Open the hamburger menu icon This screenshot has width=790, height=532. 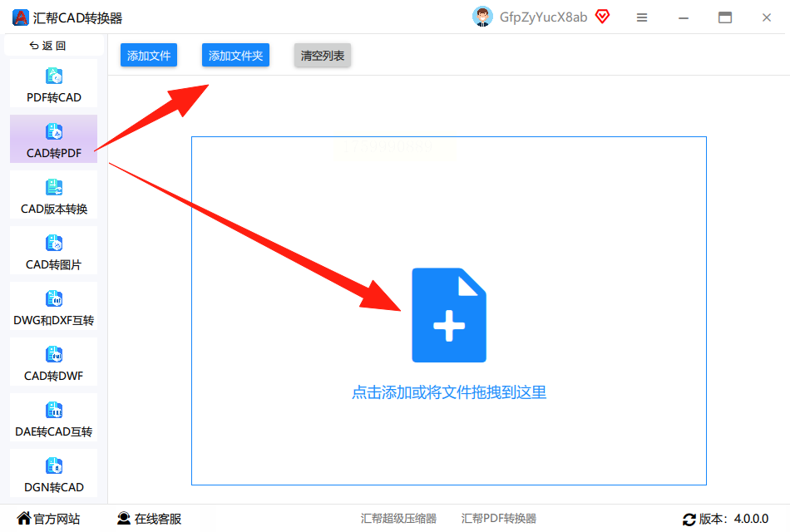pos(642,17)
